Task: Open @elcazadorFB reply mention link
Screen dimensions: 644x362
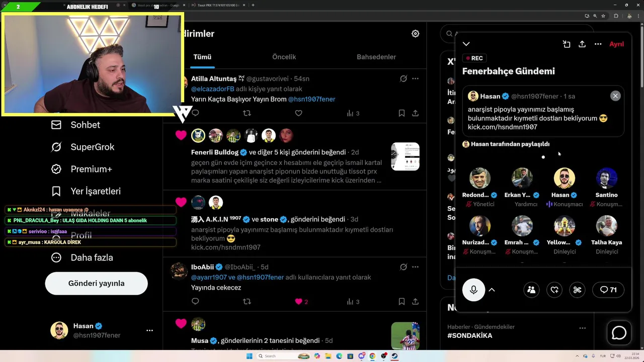Action: [x=212, y=89]
